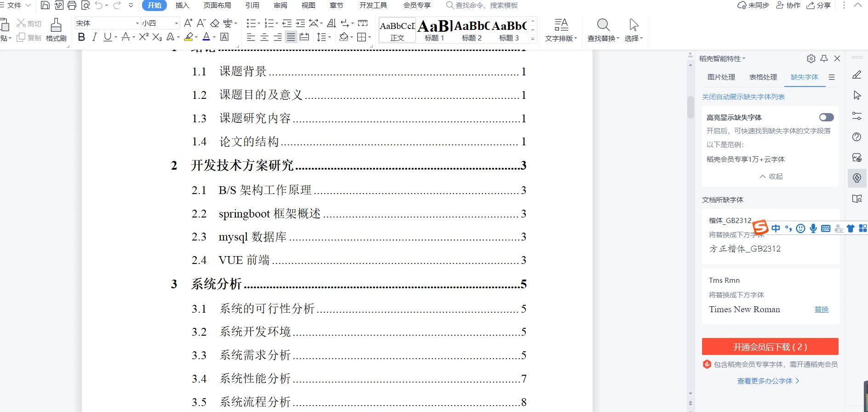
Task: Copy selection with 复制
Action: [29, 38]
